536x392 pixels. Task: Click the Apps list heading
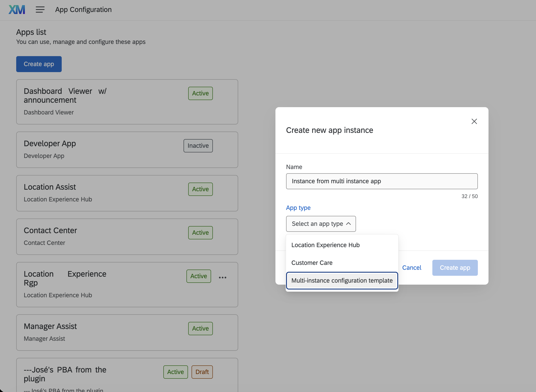(x=31, y=32)
